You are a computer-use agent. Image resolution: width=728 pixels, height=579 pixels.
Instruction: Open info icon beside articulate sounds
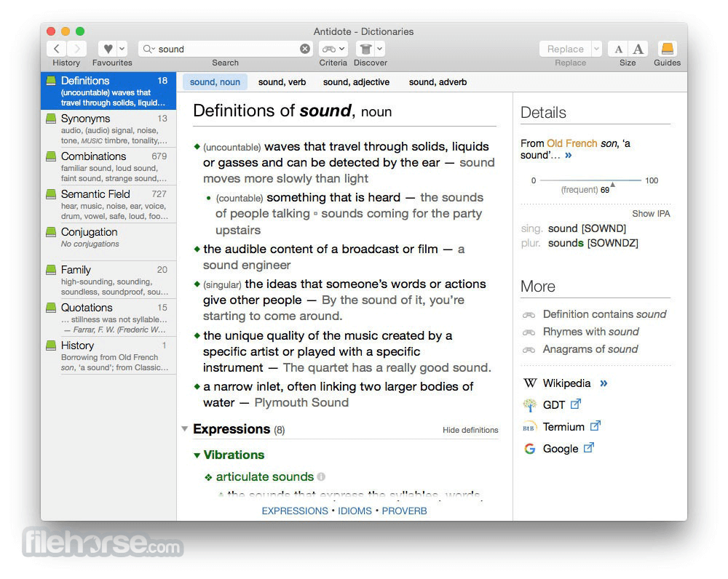[321, 476]
